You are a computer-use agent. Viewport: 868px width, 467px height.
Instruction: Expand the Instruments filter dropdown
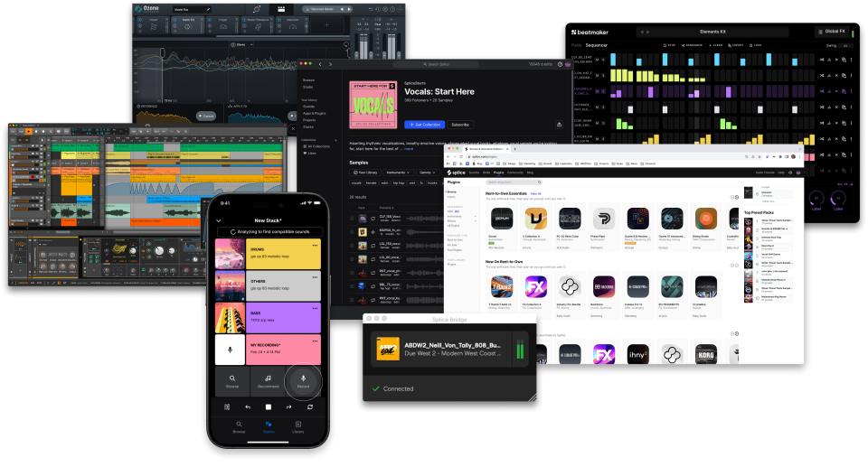pyautogui.click(x=398, y=173)
